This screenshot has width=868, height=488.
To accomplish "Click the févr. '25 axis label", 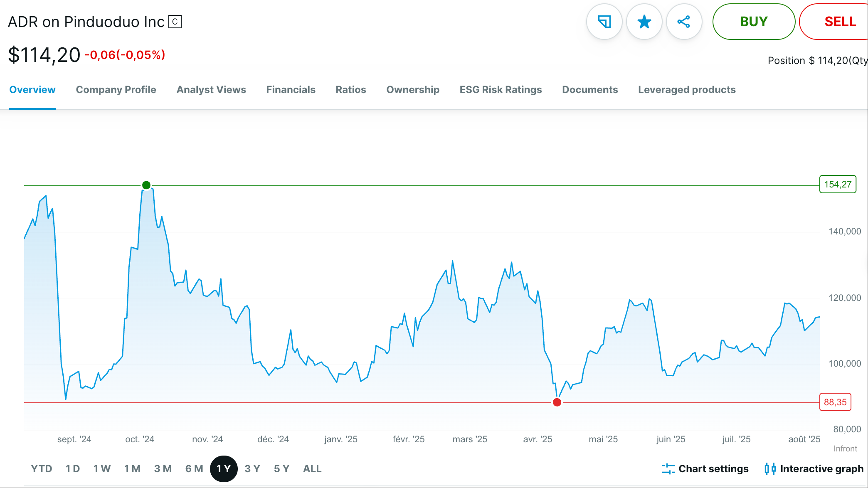I will [409, 439].
